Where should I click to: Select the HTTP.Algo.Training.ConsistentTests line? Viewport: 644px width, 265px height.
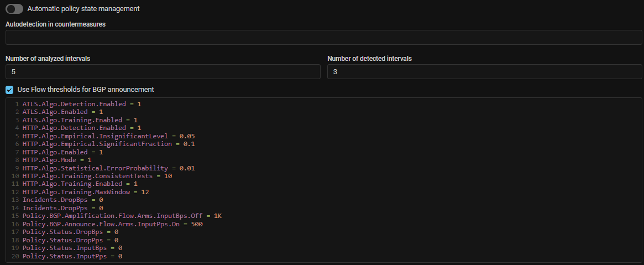97,176
